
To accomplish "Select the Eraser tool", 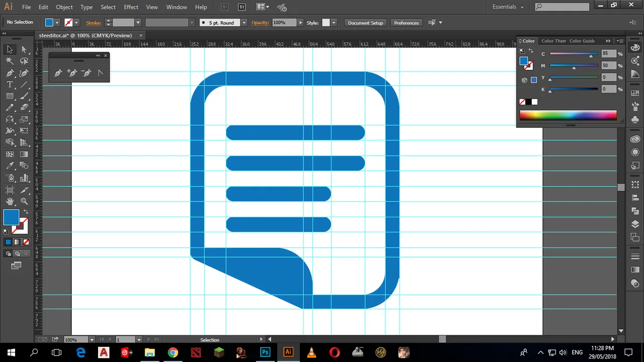I will click(24, 108).
